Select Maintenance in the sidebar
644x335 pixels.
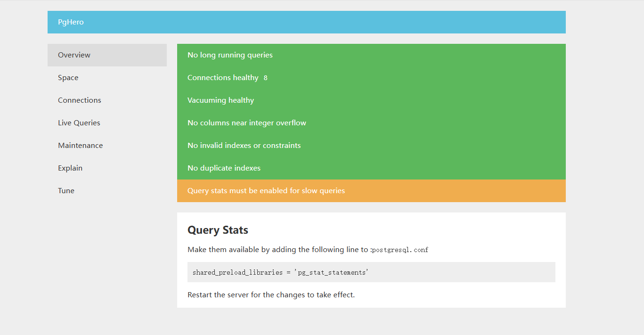(107, 146)
